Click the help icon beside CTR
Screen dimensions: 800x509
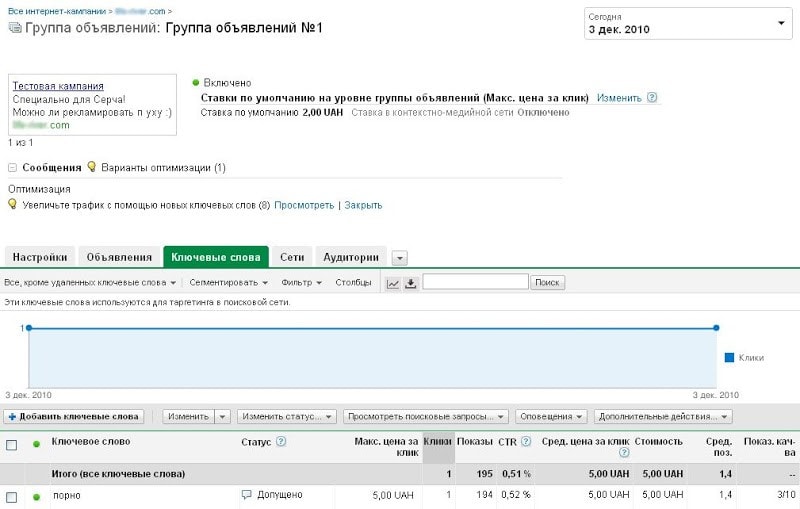[525, 441]
